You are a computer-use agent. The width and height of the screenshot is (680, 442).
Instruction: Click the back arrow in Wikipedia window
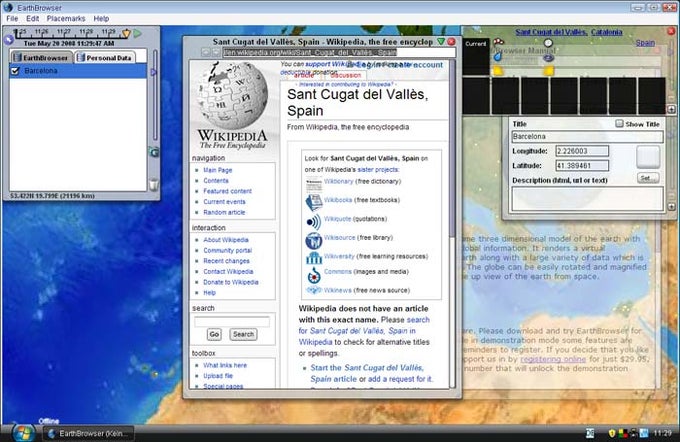coord(206,52)
